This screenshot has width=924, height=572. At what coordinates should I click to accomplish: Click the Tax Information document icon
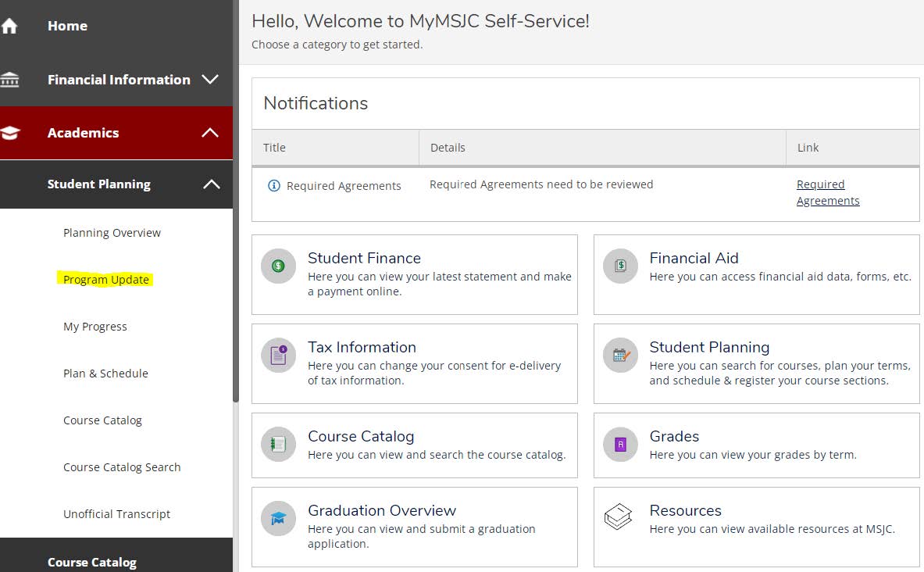tap(278, 355)
